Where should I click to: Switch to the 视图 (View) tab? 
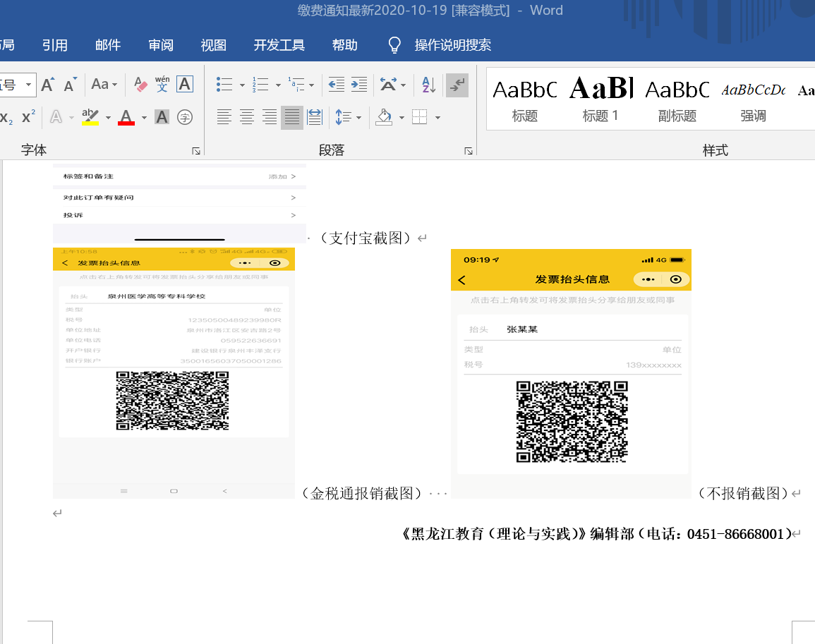coord(214,45)
